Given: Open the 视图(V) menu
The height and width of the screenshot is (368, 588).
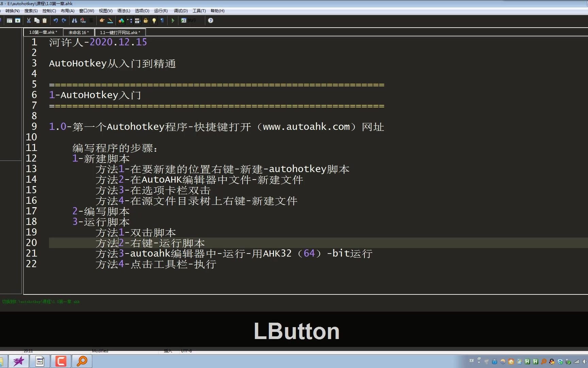Looking at the screenshot, I should point(106,11).
